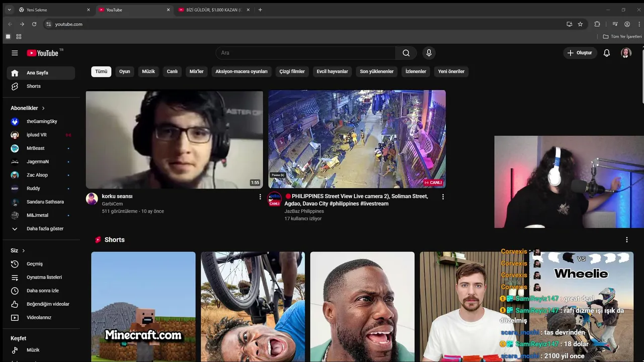This screenshot has height=362, width=644.
Task: Open the YouTube hamburger guide menu
Action: point(15,53)
